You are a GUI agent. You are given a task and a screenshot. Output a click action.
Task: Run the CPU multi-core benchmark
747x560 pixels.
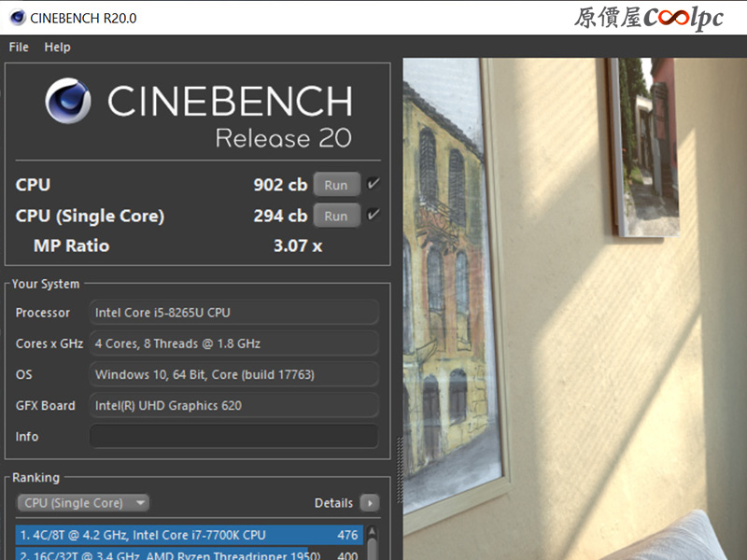pyautogui.click(x=336, y=185)
